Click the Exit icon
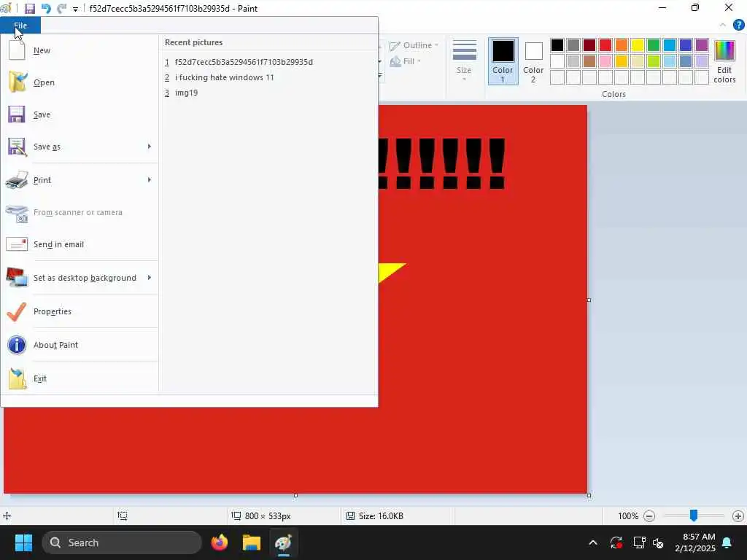747x560 pixels. [x=17, y=378]
